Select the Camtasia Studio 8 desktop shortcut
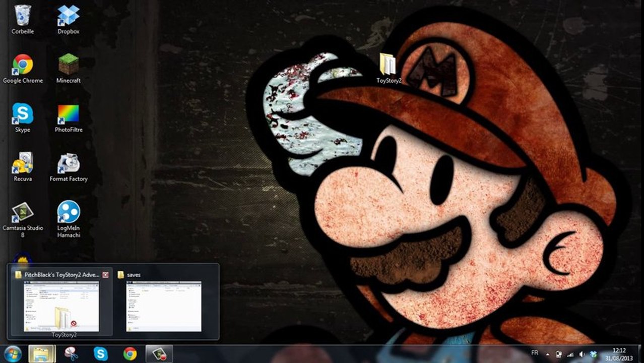 23,220
